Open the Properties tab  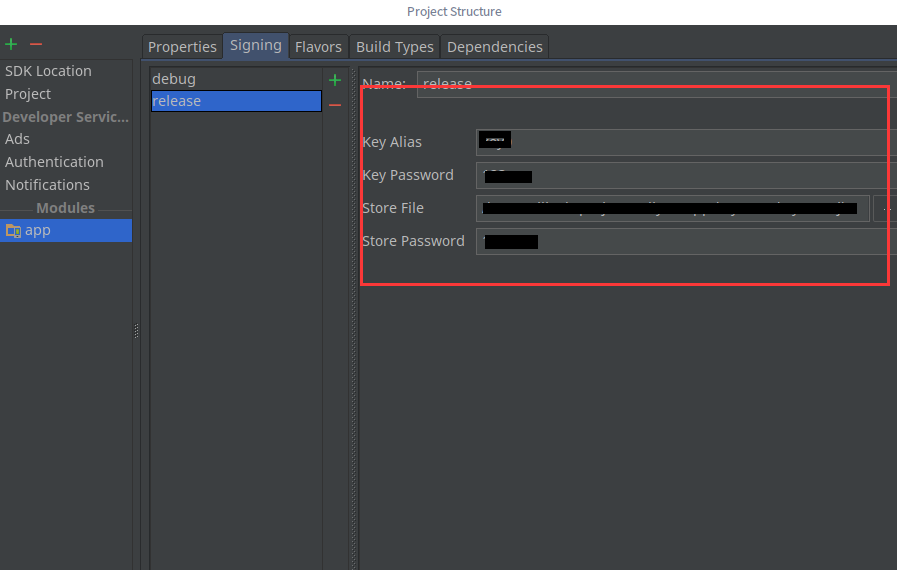click(x=182, y=47)
